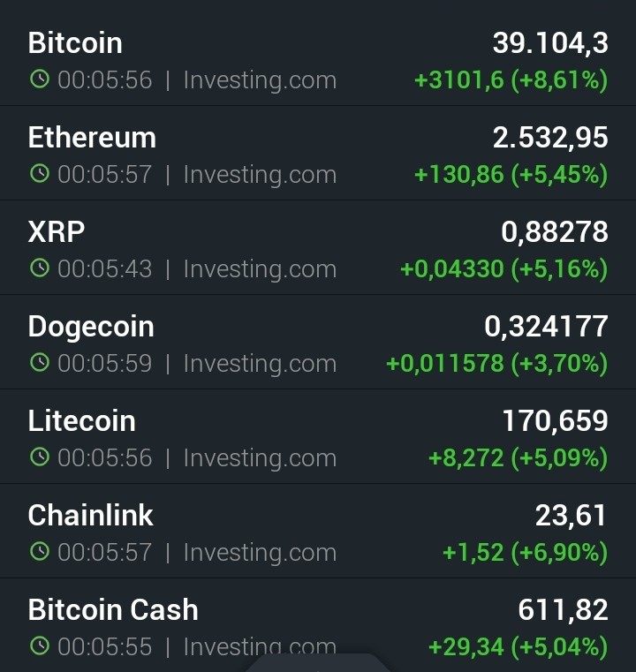Tap the clock icon under Dogecoin
The height and width of the screenshot is (672, 636).
click(40, 363)
